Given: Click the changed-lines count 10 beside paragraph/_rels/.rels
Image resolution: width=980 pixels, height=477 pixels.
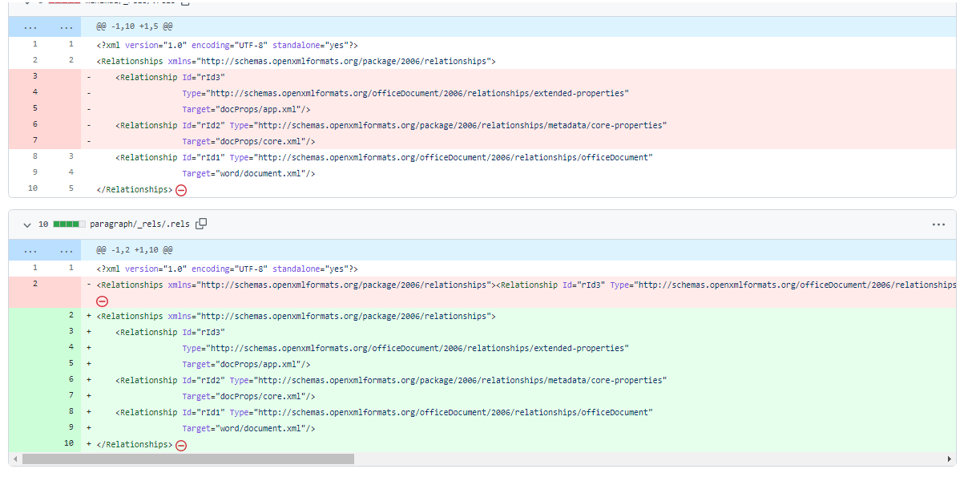Looking at the screenshot, I should pyautogui.click(x=43, y=224).
